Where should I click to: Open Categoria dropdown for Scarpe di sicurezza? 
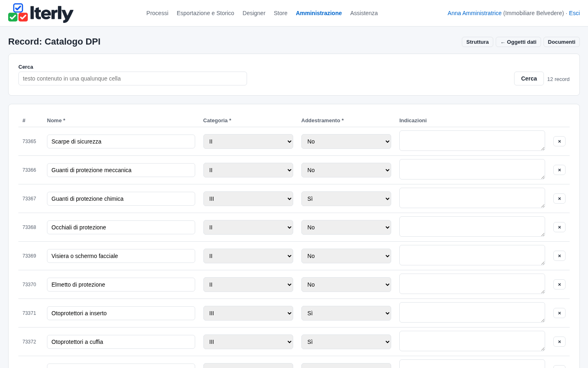(248, 141)
